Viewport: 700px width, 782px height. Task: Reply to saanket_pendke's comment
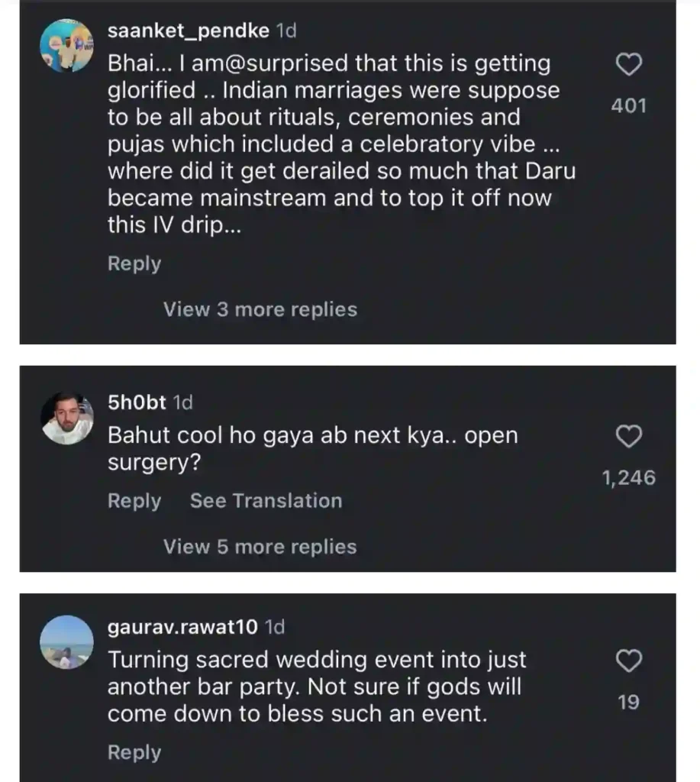click(x=134, y=264)
